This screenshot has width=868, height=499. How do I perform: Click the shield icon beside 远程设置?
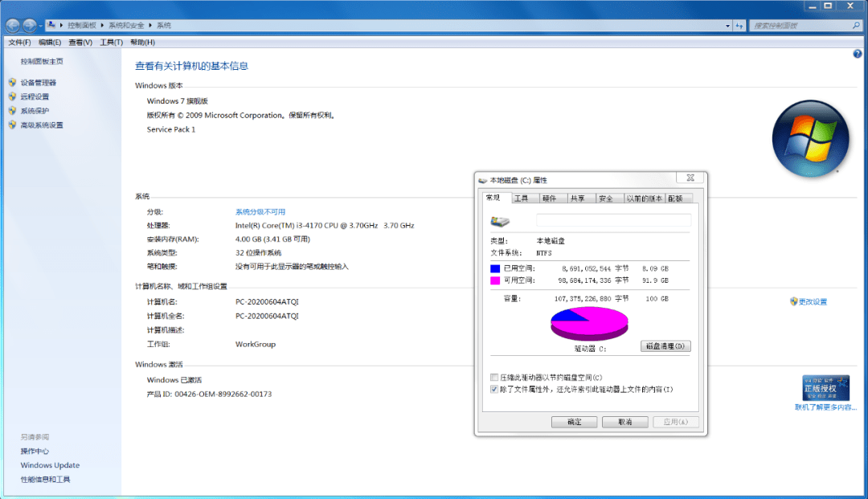coord(12,96)
